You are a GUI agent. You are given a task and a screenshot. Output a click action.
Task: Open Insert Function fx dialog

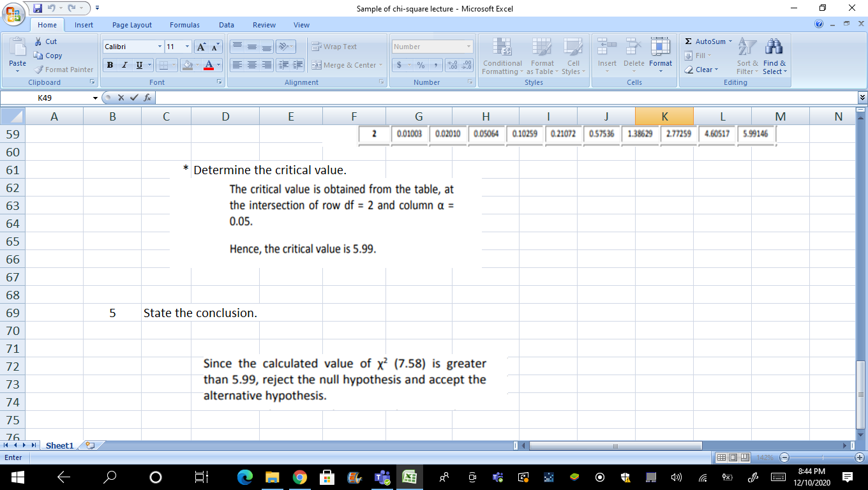click(147, 98)
